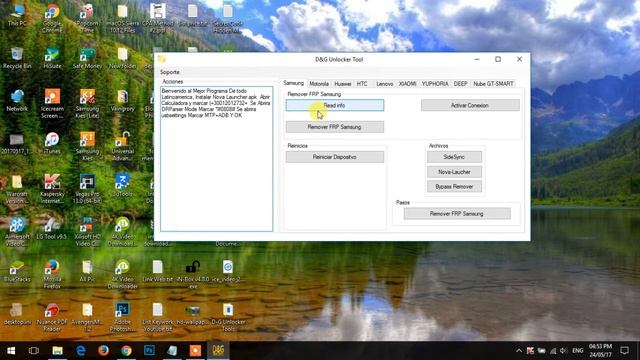Screen dimensions: 640x360
Task: Select This PC desktop icon
Action: click(17, 16)
